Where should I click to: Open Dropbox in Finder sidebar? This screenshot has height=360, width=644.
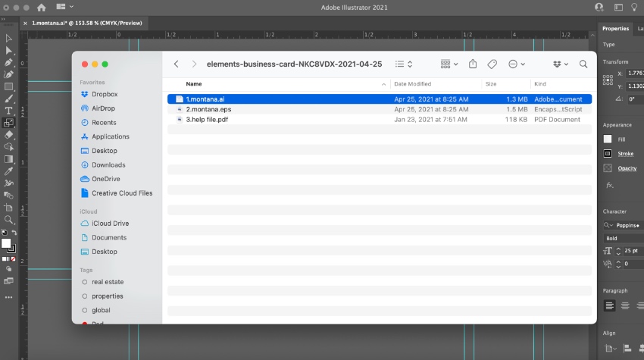point(105,94)
